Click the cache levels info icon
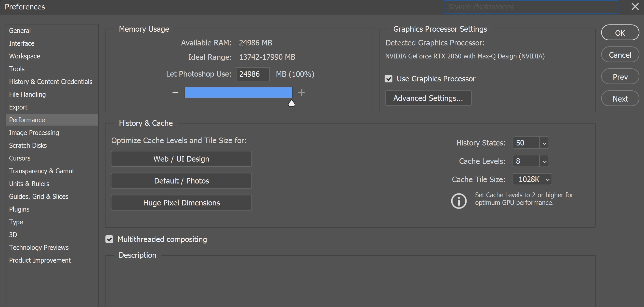The height and width of the screenshot is (307, 644). (459, 201)
